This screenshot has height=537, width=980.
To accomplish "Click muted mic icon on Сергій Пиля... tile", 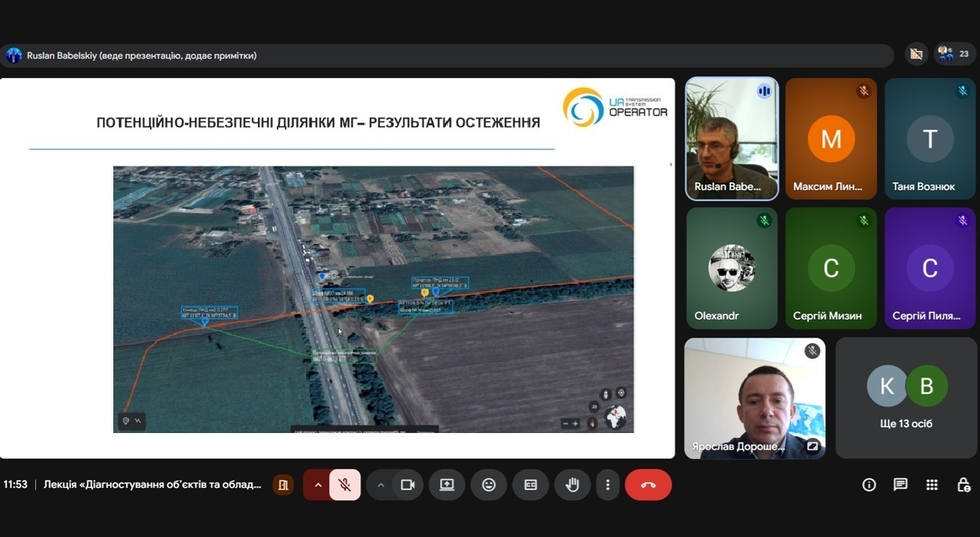I will pyautogui.click(x=963, y=220).
